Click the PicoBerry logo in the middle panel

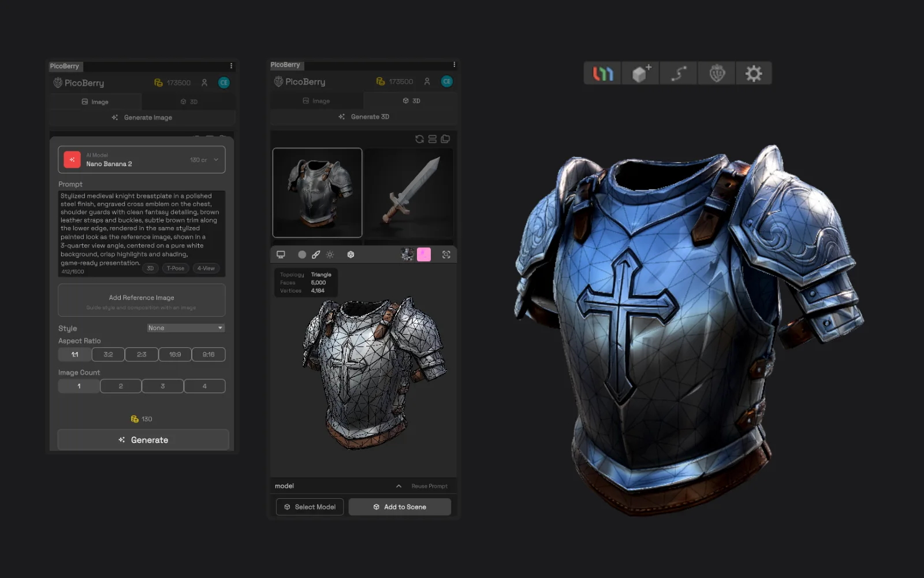point(300,81)
